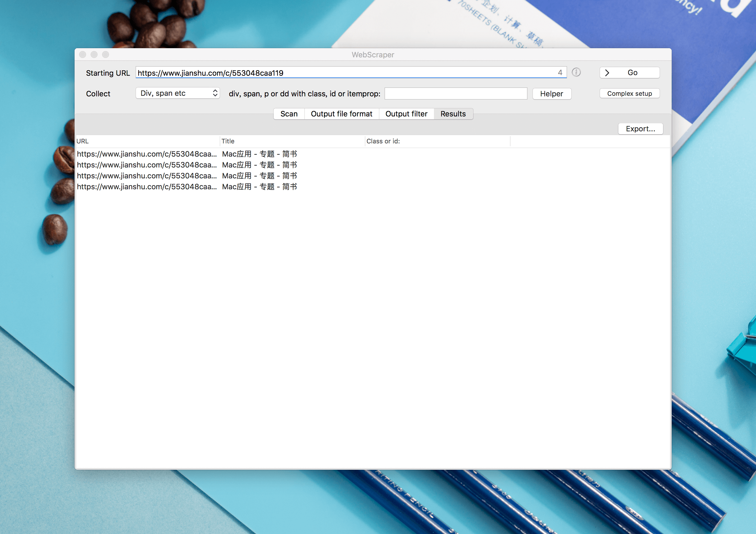
Task: Select the last result row in the table
Action: coord(373,187)
